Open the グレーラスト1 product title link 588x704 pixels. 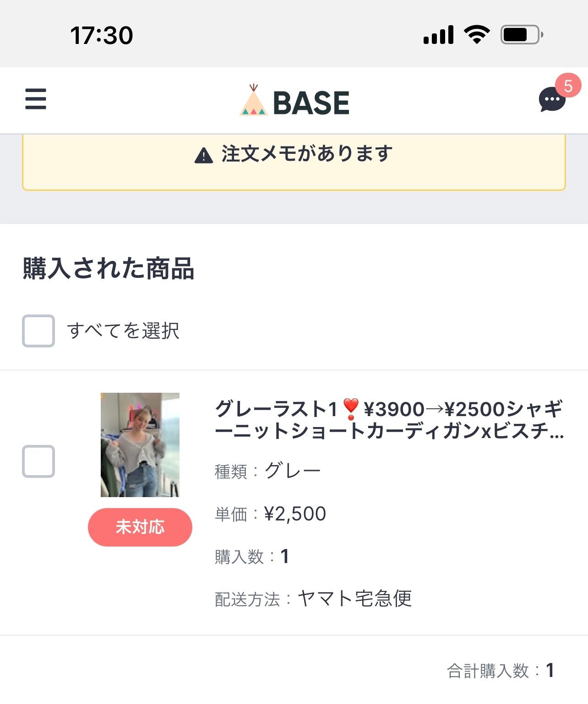pos(389,420)
